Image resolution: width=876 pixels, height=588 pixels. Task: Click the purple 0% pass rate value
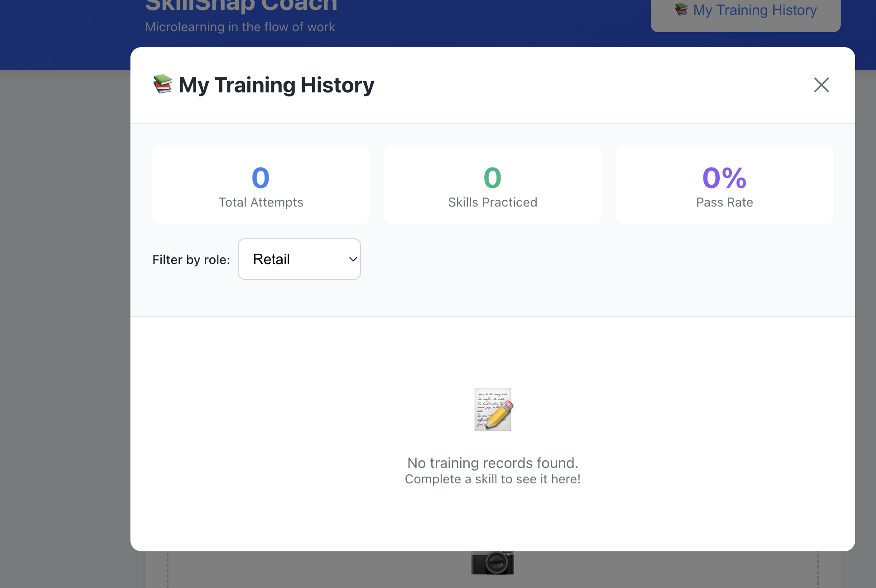(x=724, y=178)
